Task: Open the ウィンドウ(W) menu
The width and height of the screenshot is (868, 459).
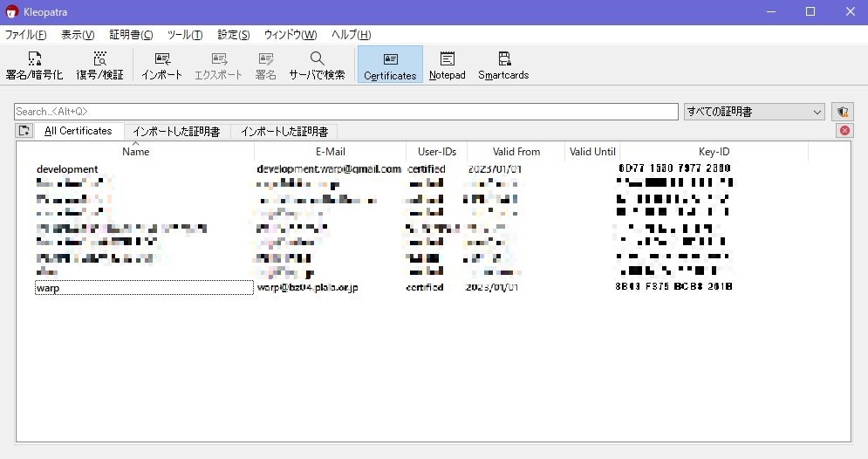Action: (x=290, y=35)
